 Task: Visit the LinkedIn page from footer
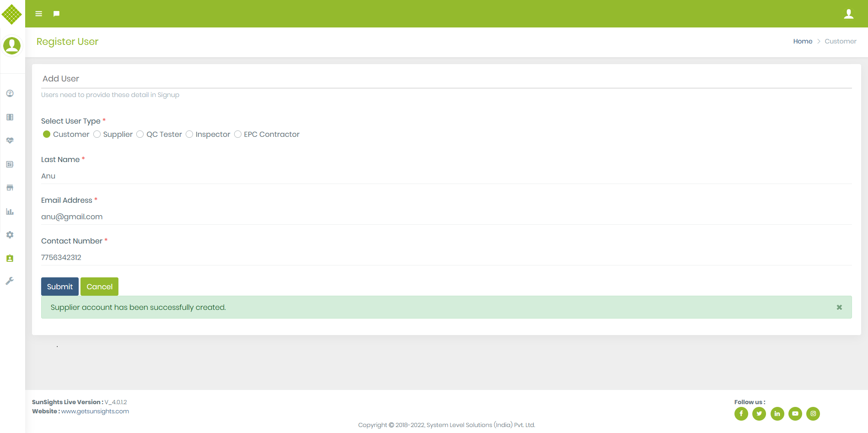click(777, 414)
